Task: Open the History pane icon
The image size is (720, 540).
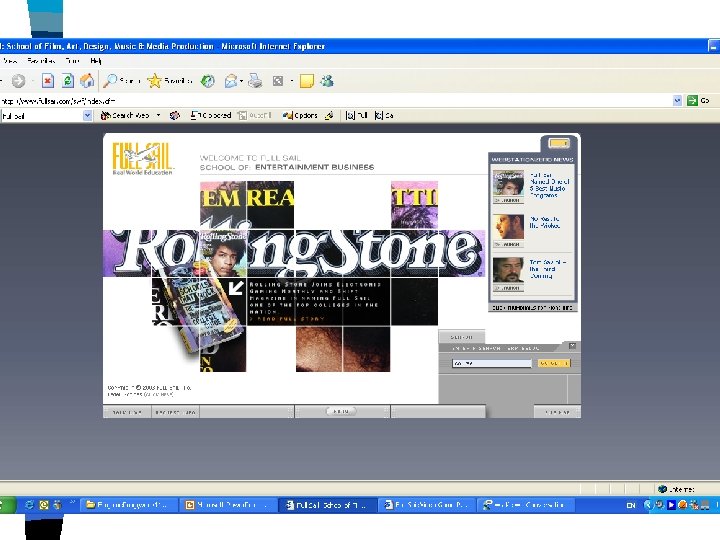Action: click(208, 81)
